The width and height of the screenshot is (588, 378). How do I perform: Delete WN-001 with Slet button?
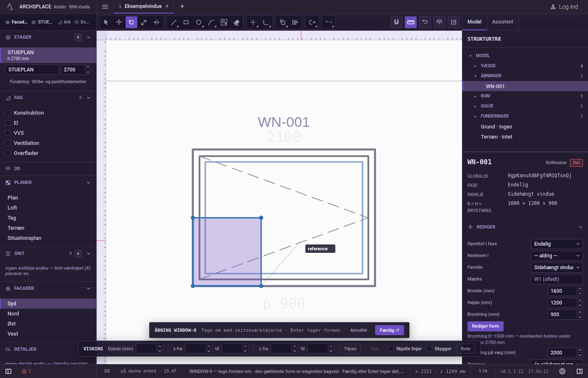click(x=576, y=163)
